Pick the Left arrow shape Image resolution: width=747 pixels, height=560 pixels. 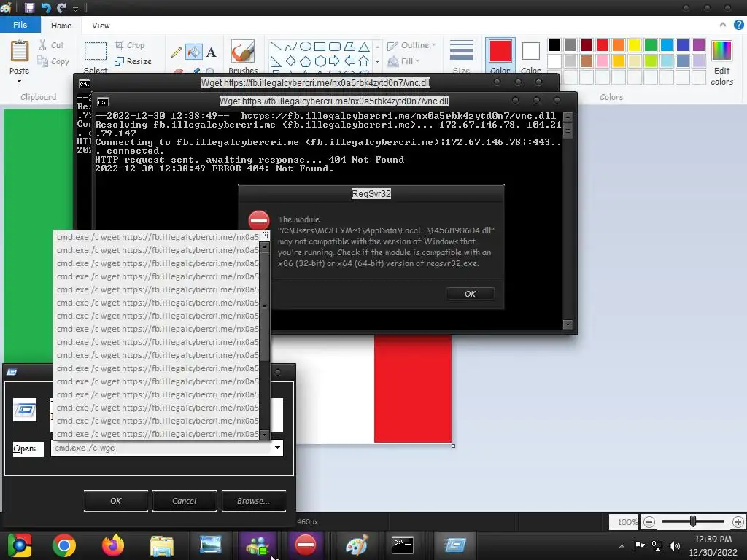pyautogui.click(x=349, y=61)
